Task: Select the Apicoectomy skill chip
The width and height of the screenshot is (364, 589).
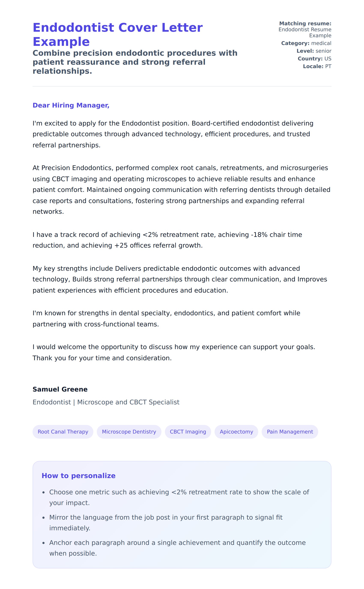Action: tap(236, 432)
